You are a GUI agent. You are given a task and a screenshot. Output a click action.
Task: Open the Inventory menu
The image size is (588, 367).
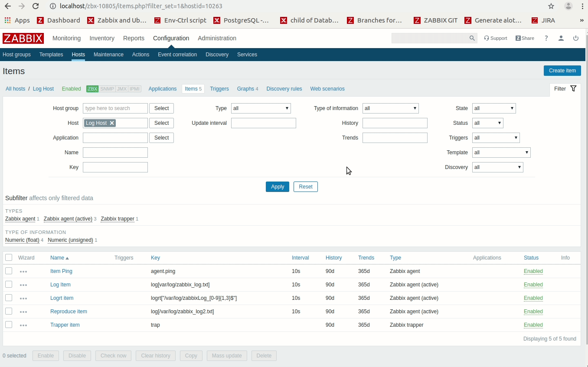pos(102,38)
